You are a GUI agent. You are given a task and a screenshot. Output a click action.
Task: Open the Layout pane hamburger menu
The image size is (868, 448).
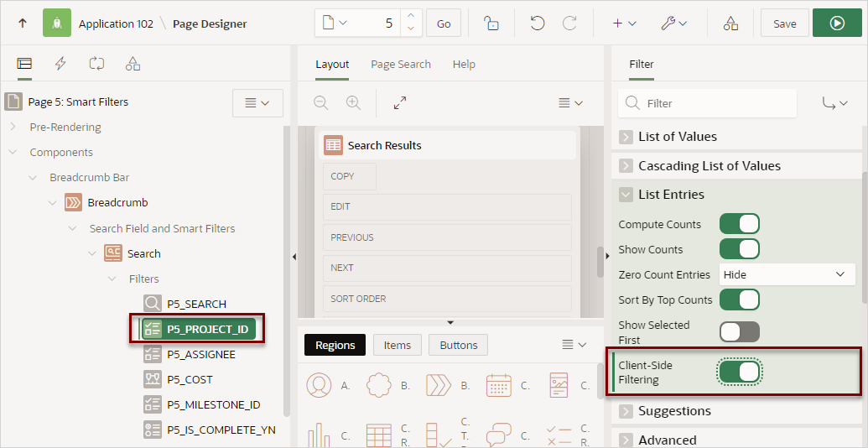click(x=572, y=102)
